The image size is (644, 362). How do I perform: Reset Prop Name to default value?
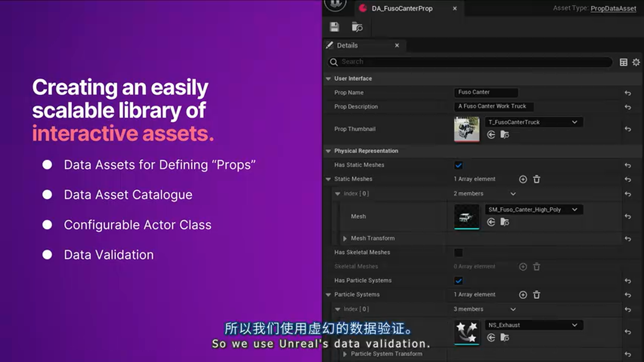click(x=628, y=93)
